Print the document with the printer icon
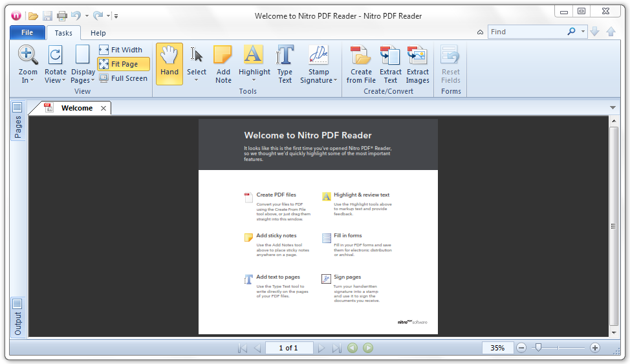Viewport: 630px width, 364px height. point(62,16)
